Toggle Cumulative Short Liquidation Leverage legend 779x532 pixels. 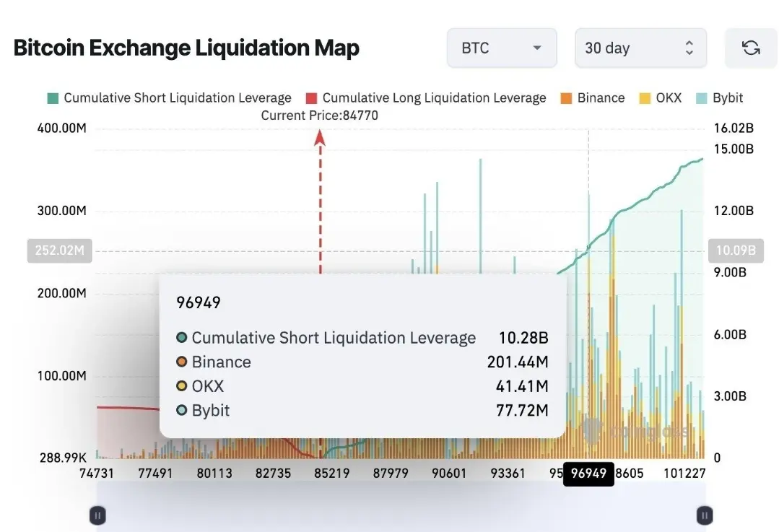[170, 98]
